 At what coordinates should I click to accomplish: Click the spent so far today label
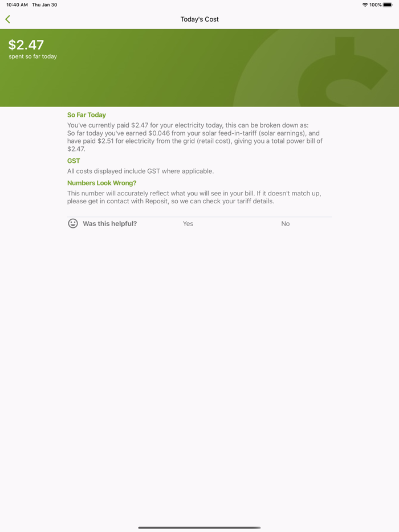(x=32, y=56)
